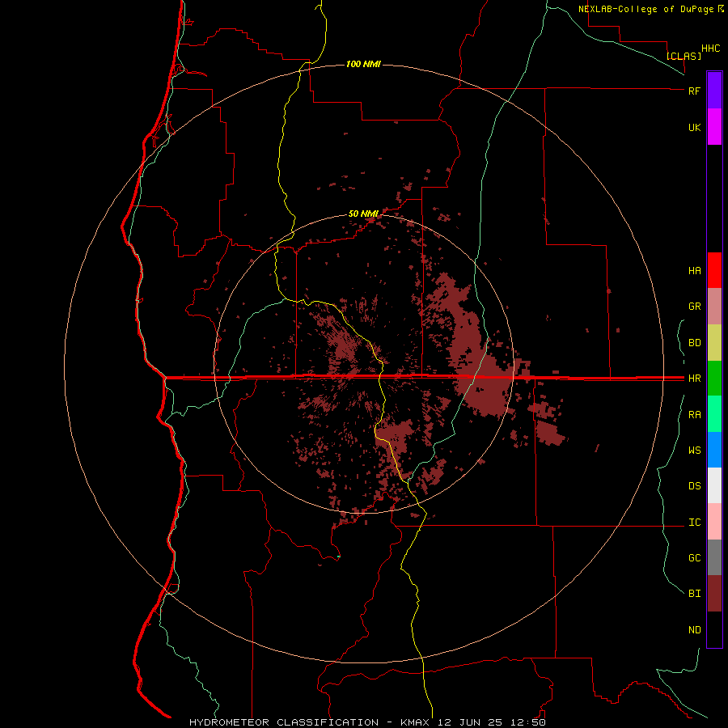Click the NEXLAB-College of DuPage credit text
Image resolution: width=728 pixels, height=728 pixels.
click(645, 9)
